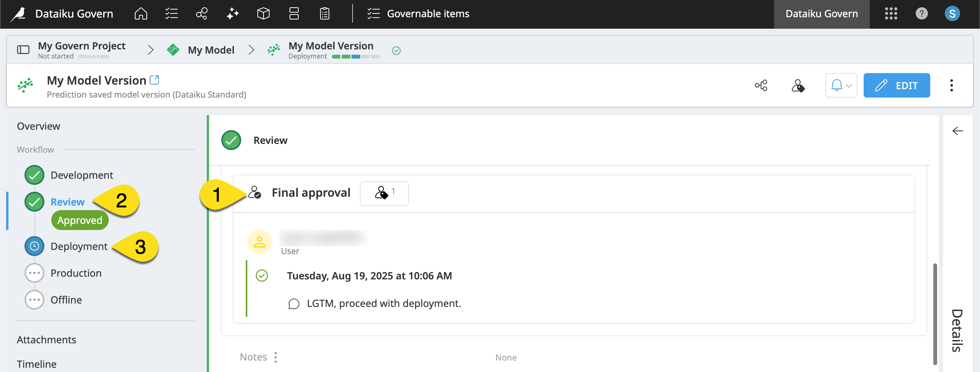Toggle the Final approval reviewer count badge
The width and height of the screenshot is (980, 372).
tap(384, 193)
